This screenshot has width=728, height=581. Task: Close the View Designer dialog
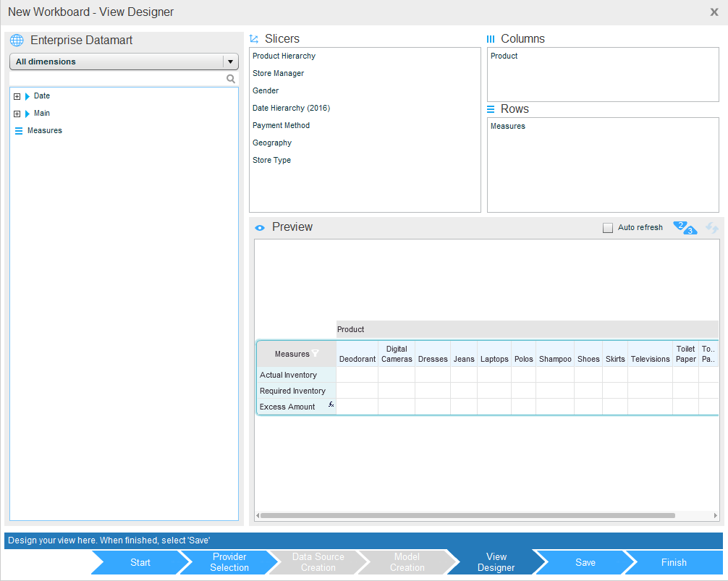[714, 12]
